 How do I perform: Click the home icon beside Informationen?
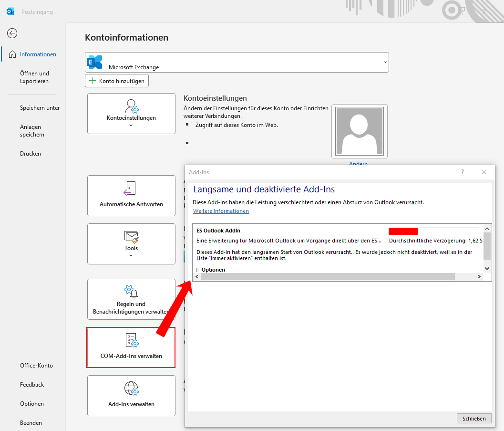coord(12,54)
